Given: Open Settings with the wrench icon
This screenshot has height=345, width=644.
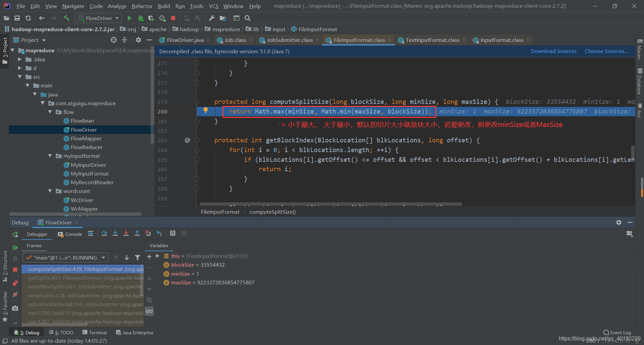Looking at the screenshot, I should click(212, 18).
